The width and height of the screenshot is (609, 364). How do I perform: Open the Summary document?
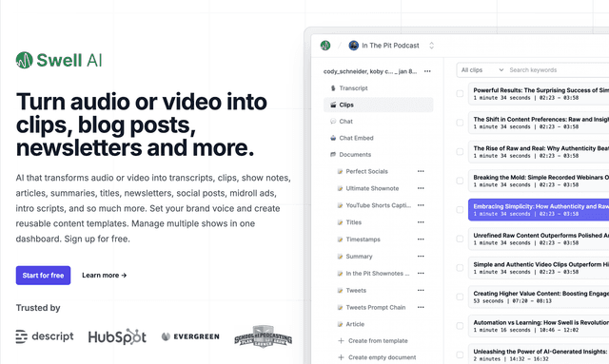pyautogui.click(x=359, y=257)
